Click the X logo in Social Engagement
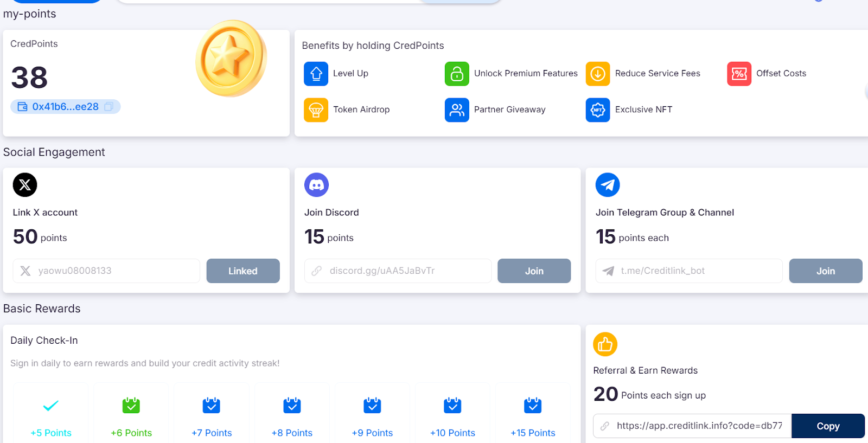 click(25, 185)
